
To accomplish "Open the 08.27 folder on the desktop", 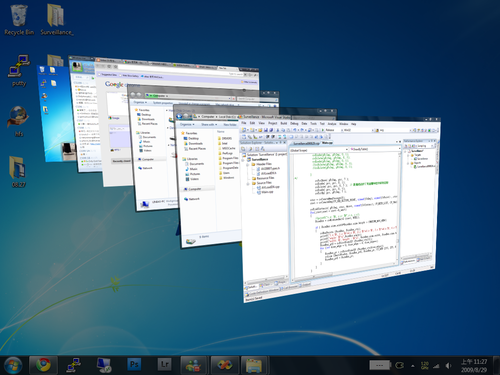I will click(x=18, y=171).
